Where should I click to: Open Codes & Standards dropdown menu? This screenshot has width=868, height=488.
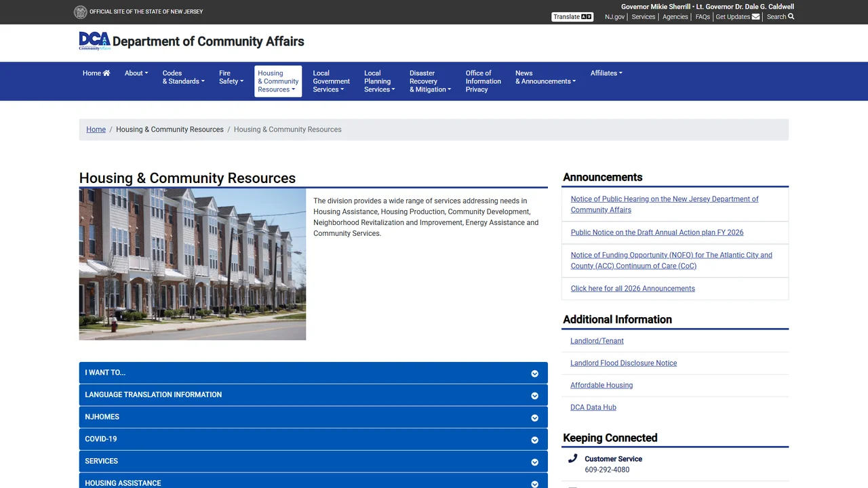(183, 77)
